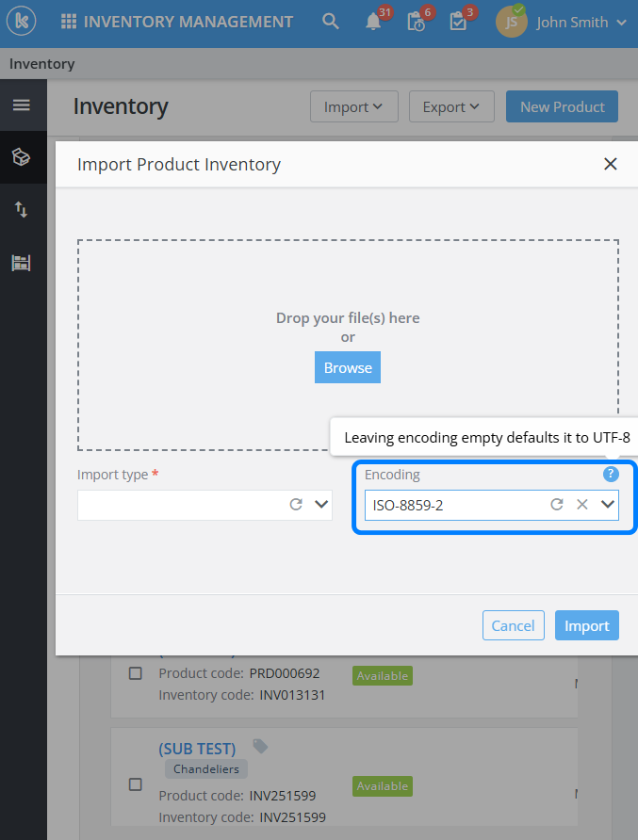Click the SUB TEST product link

[x=197, y=749]
